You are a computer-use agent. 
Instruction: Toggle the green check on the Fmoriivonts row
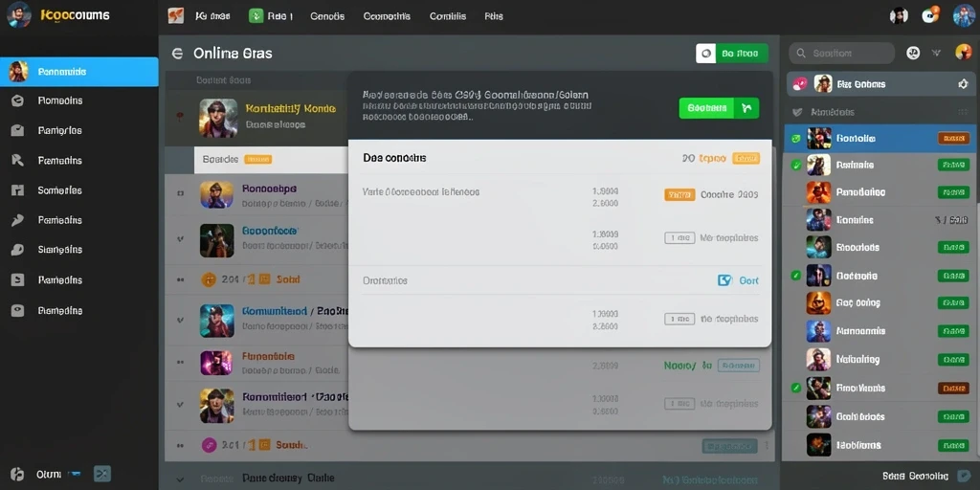click(795, 388)
